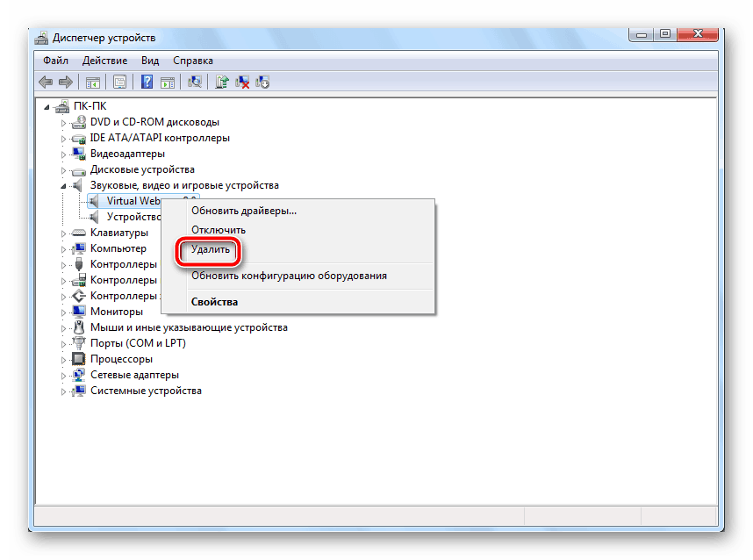Click the speaker icon of Virtual Web device

[94, 201]
